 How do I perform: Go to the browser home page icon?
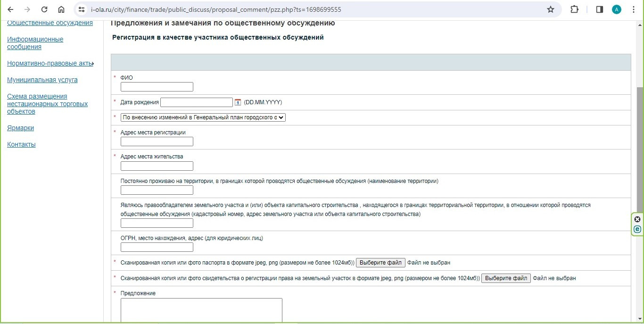[61, 9]
